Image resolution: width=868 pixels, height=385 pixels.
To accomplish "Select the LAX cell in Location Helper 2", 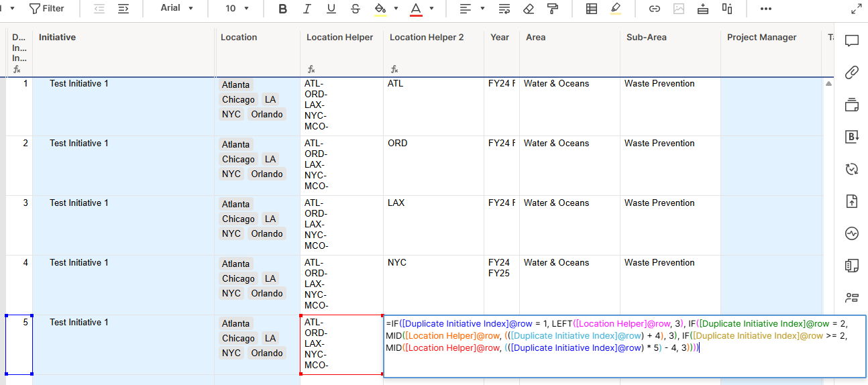I will coord(434,225).
